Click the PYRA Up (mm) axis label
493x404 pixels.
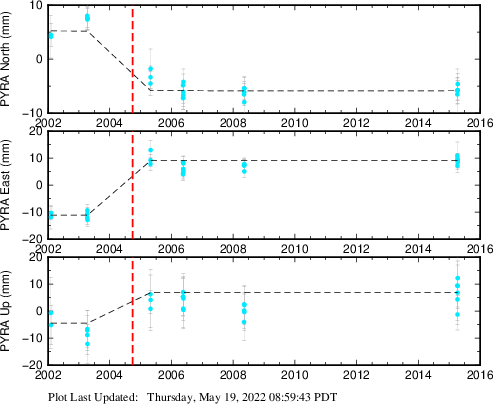(x=6, y=311)
